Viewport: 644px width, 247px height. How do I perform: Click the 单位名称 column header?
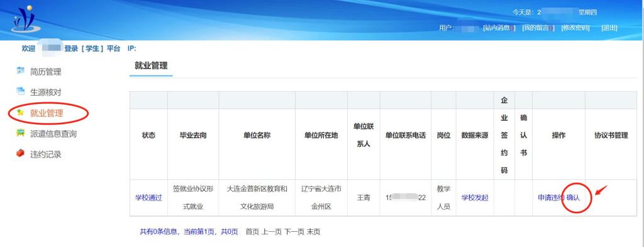[x=257, y=135]
